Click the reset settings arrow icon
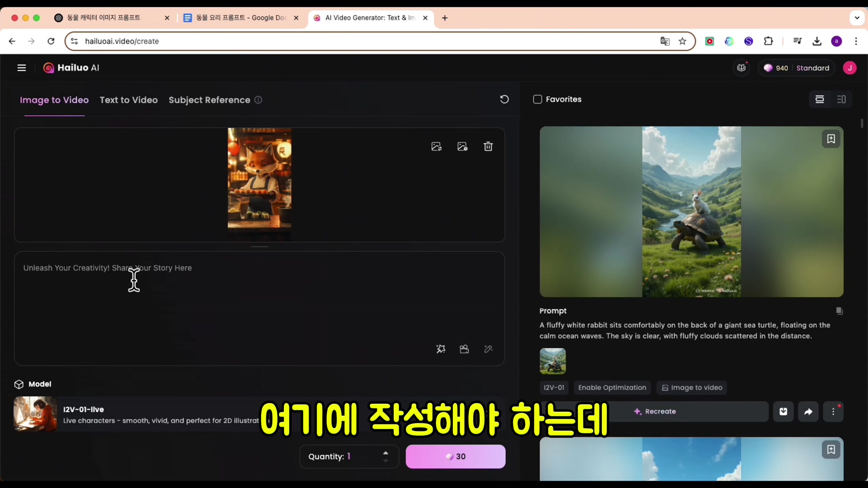868x488 pixels. coord(504,99)
